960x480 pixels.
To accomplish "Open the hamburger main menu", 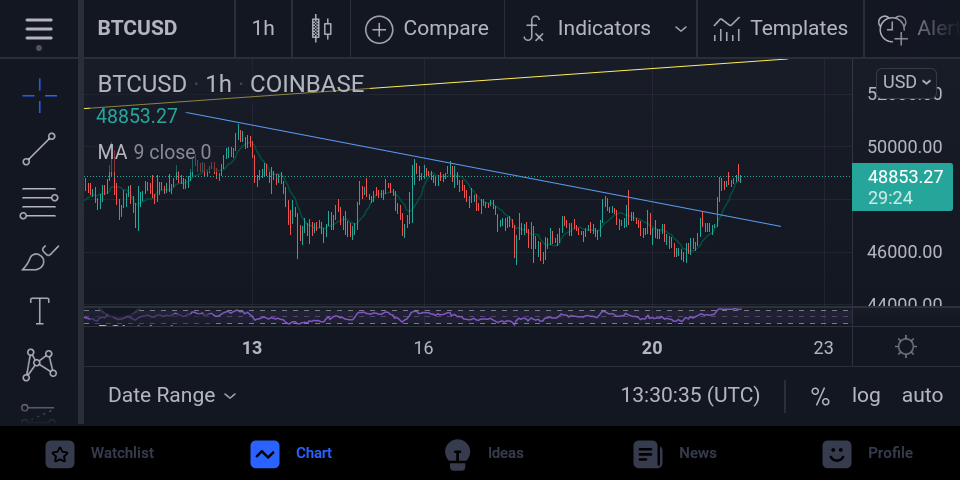I will point(39,29).
